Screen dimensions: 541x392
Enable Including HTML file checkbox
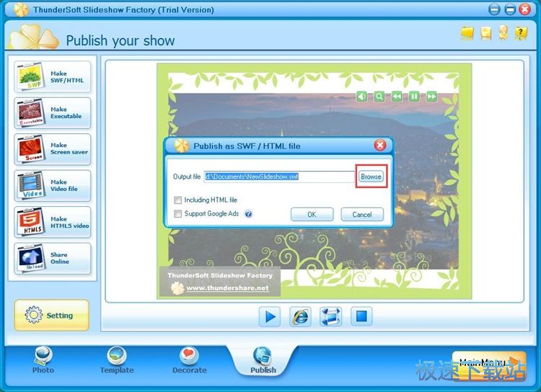177,200
